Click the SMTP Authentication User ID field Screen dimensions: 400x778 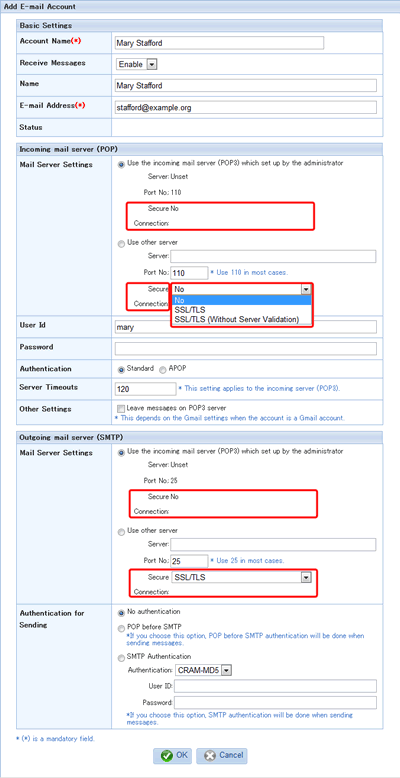[x=275, y=686]
